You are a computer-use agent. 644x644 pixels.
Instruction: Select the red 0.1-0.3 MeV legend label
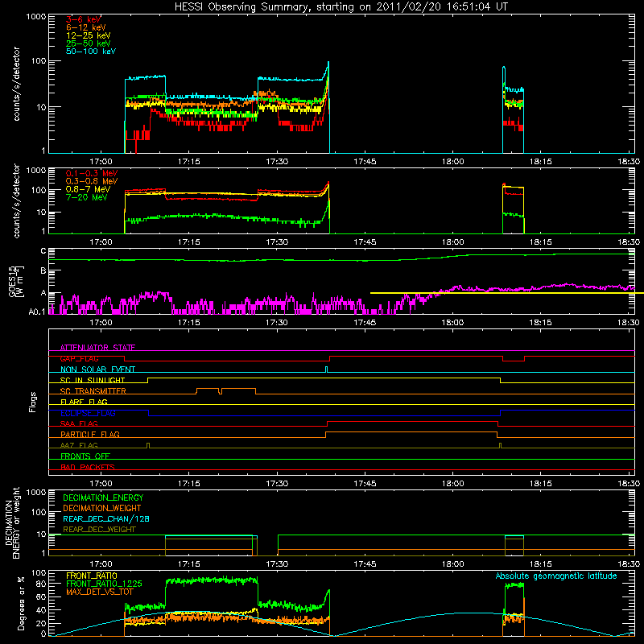tap(92, 173)
